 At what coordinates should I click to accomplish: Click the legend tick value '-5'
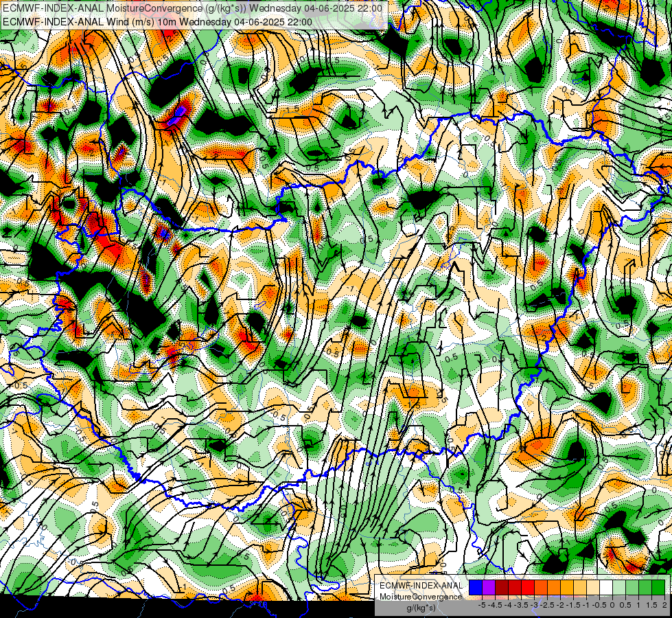[482, 605]
